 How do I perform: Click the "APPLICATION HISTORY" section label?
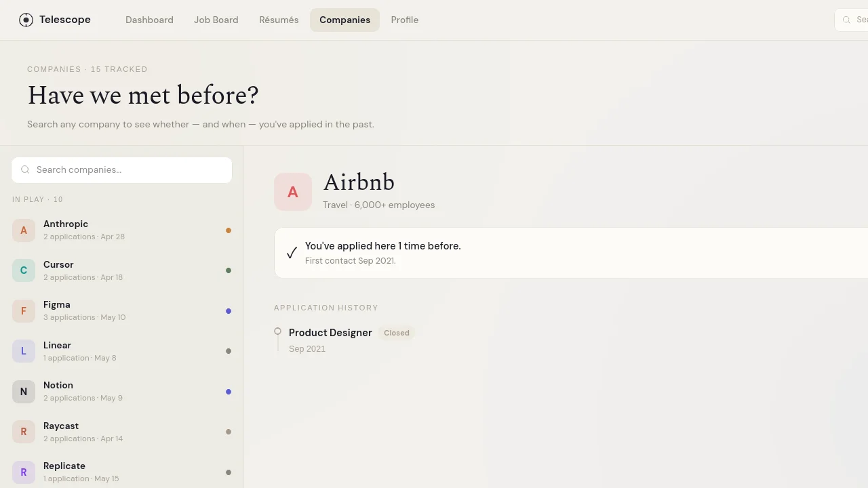[326, 308]
